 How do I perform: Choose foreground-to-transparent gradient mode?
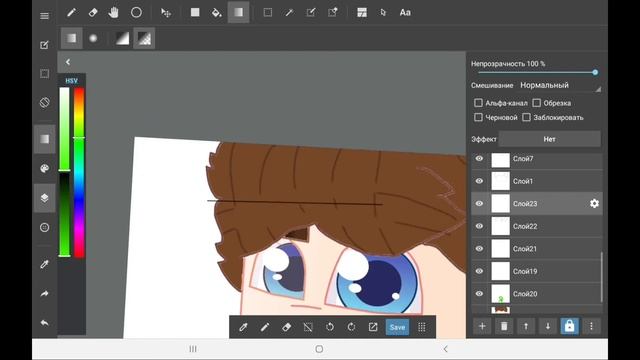tap(144, 38)
